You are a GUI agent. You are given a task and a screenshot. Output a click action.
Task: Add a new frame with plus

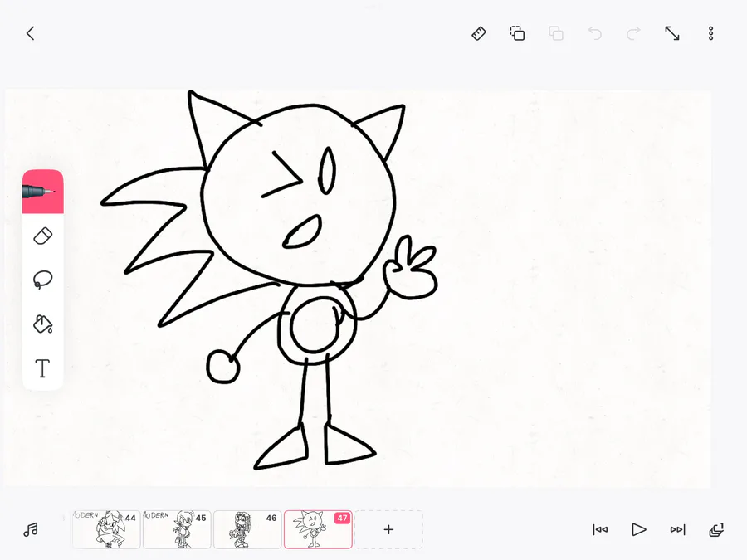point(388,529)
